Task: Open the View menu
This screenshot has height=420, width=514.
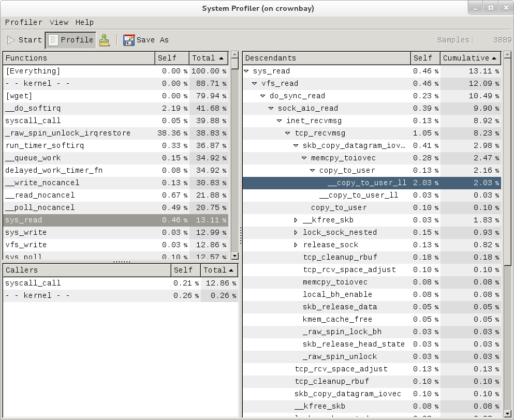Action: point(58,22)
